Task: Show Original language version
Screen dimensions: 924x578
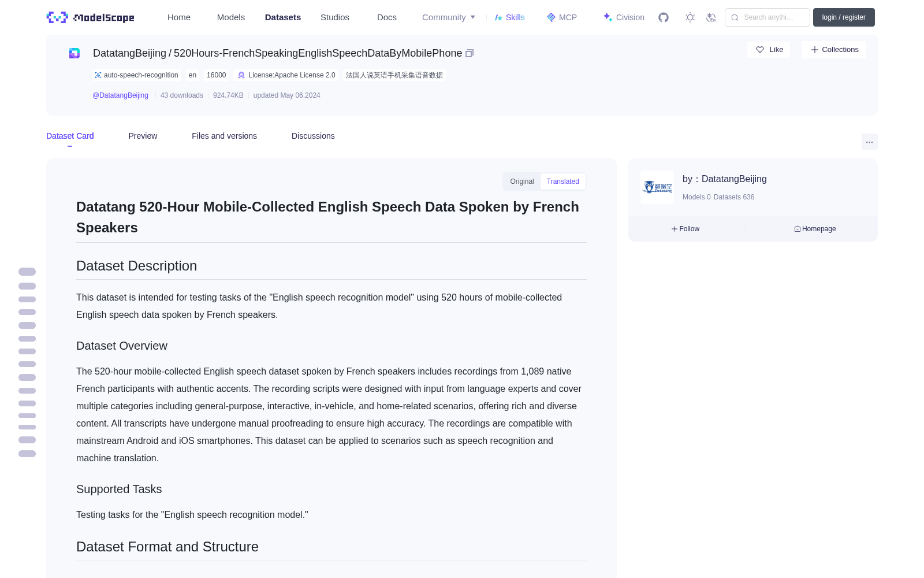Action: click(x=522, y=181)
